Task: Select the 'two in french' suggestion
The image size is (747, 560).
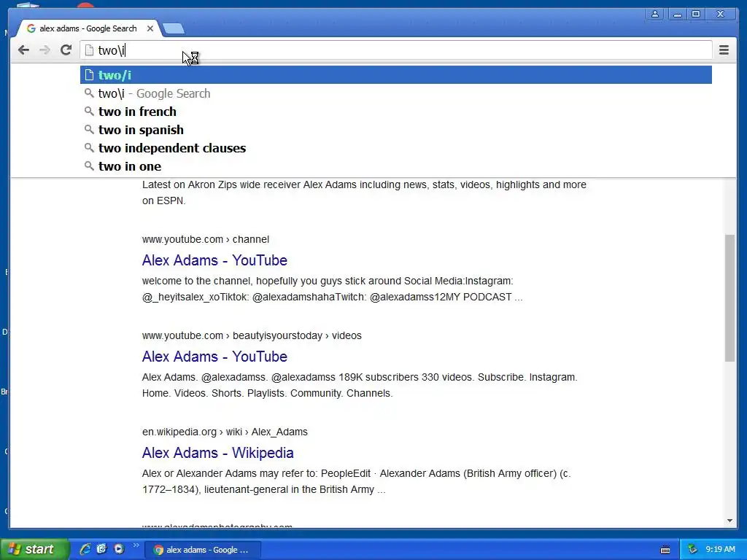Action: pos(395,112)
